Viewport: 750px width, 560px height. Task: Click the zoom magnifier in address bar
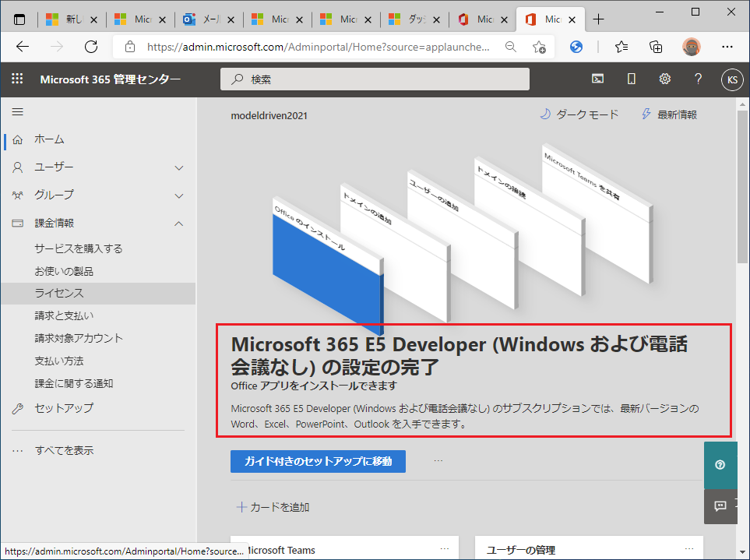pyautogui.click(x=511, y=47)
